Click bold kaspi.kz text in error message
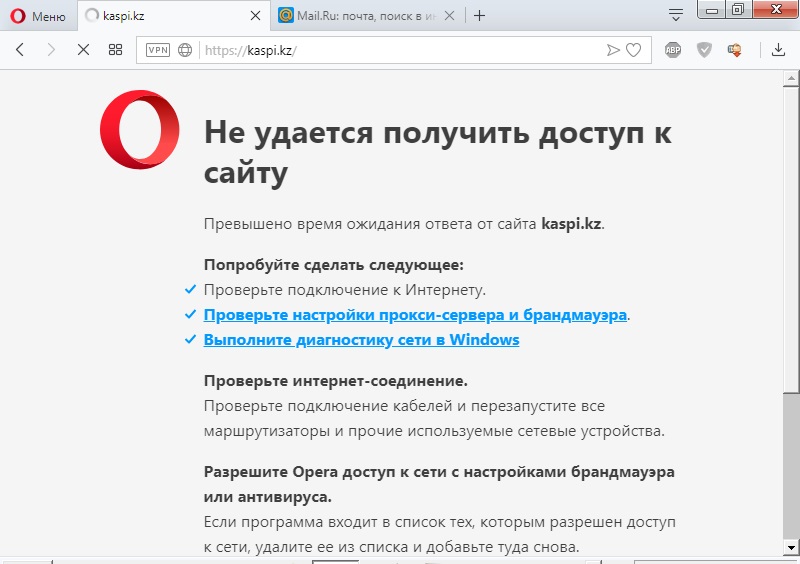 (571, 224)
